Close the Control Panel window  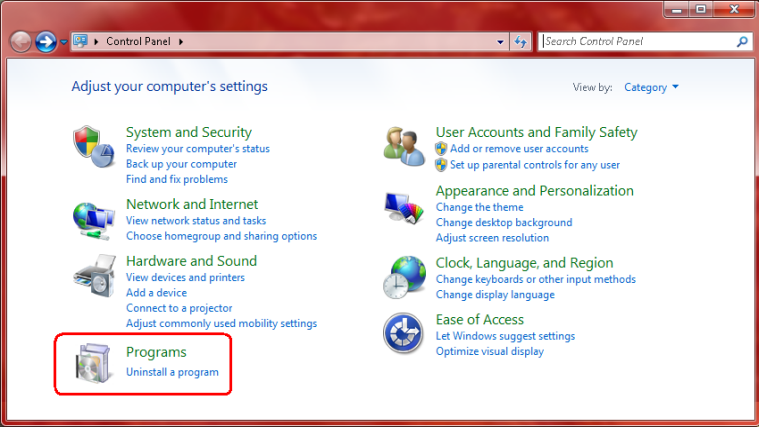[x=734, y=9]
